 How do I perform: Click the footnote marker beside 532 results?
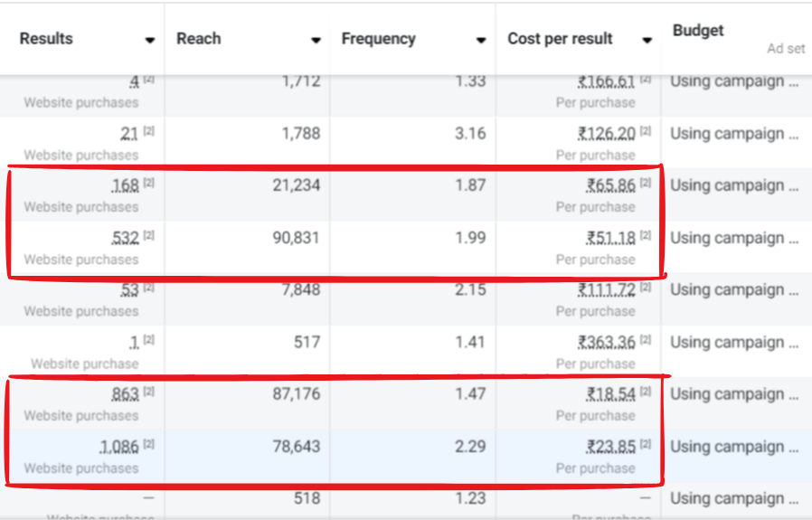148,236
